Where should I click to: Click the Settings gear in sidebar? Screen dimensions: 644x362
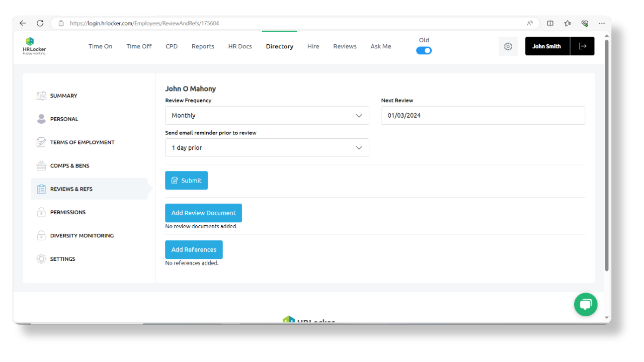tap(41, 258)
